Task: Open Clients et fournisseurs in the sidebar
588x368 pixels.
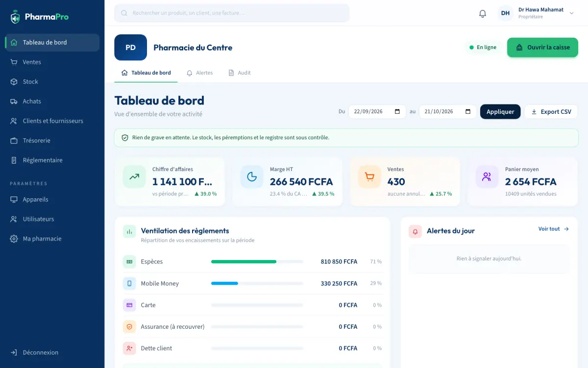Action: [x=52, y=121]
